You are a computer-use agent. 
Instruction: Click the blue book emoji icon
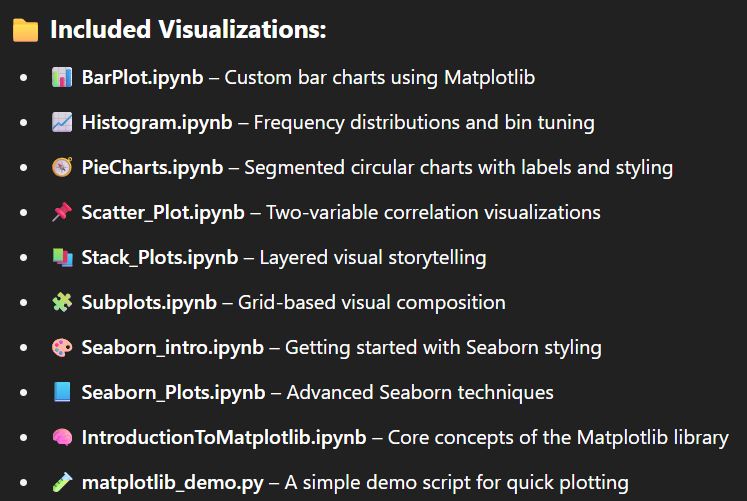click(x=62, y=393)
